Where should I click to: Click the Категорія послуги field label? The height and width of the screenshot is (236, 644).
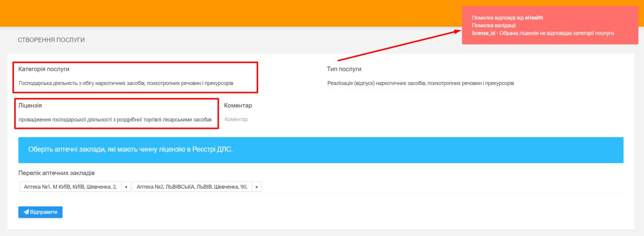click(44, 69)
